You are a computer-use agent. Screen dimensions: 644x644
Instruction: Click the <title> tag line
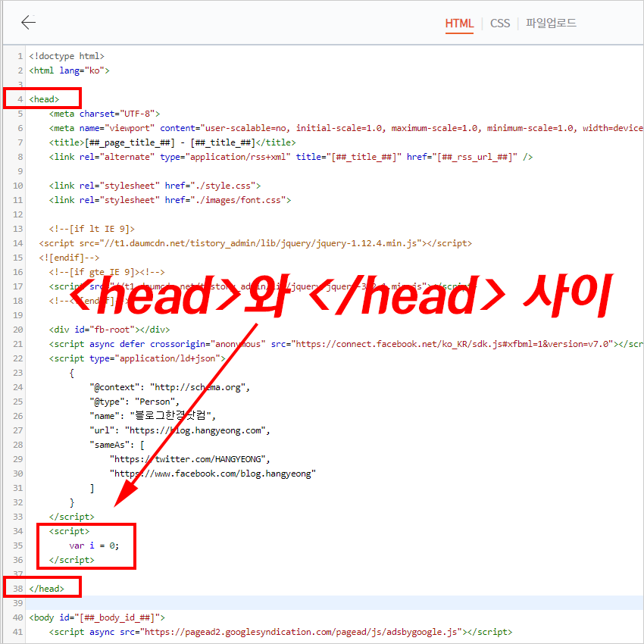tap(172, 142)
